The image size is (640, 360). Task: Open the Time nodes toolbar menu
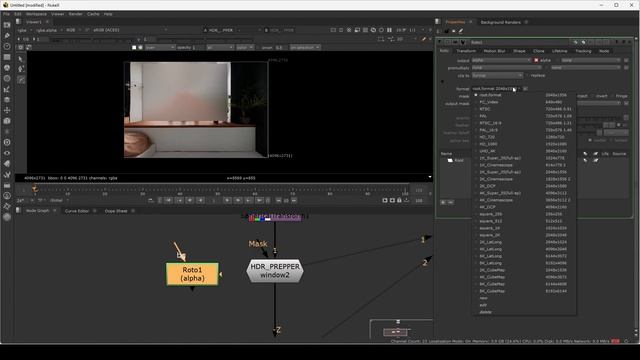point(7,46)
